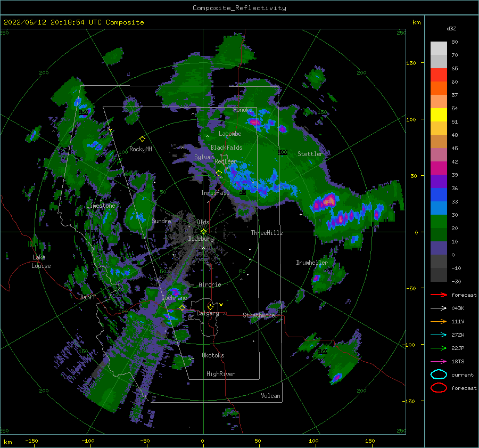
Task: Click the Airdrie town label
Action: 210,284
